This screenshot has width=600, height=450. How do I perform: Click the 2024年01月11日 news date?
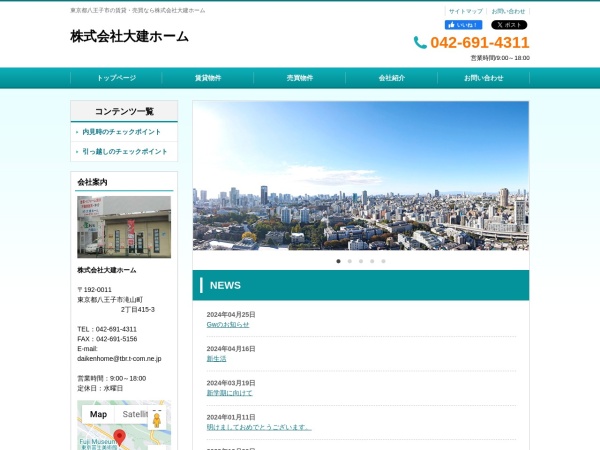(x=231, y=417)
